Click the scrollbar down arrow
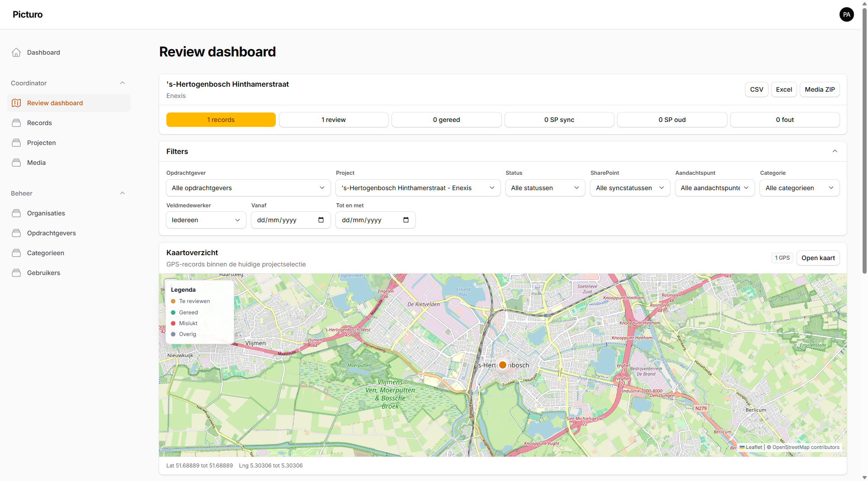This screenshot has width=868, height=481. [864, 477]
